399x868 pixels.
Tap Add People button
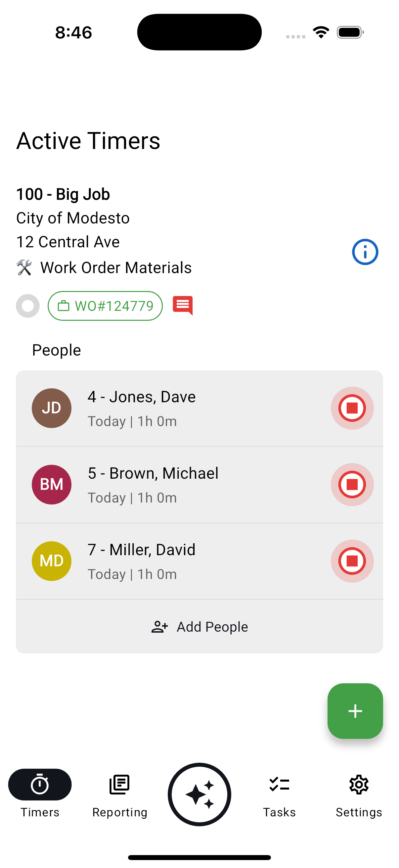click(199, 626)
